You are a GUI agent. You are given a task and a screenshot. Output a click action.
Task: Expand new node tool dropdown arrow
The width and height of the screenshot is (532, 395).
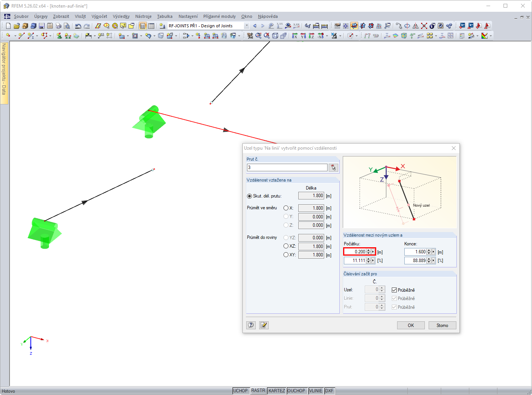15,36
